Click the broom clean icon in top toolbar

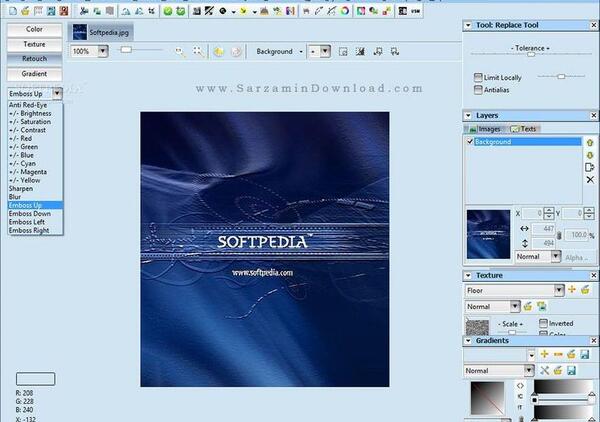tap(264, 11)
